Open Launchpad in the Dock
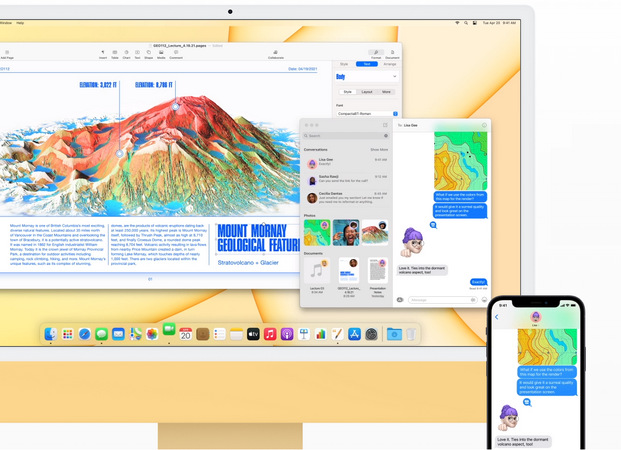This screenshot has width=621, height=450. (68, 334)
